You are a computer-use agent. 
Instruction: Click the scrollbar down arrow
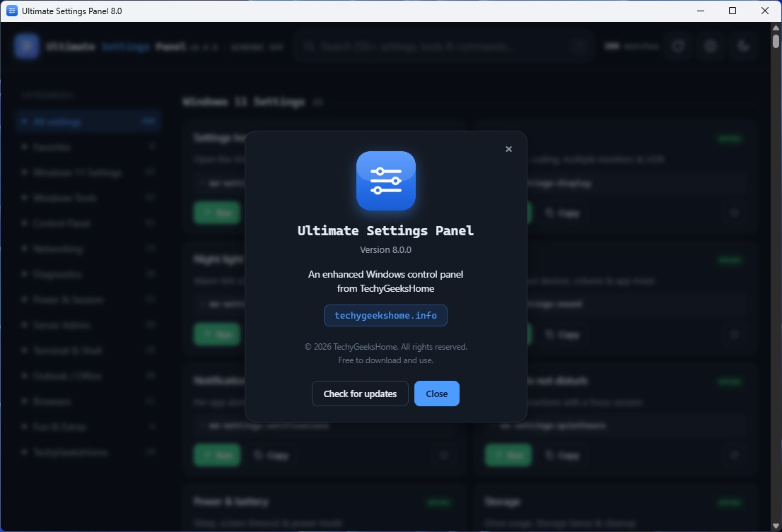[x=776, y=526]
